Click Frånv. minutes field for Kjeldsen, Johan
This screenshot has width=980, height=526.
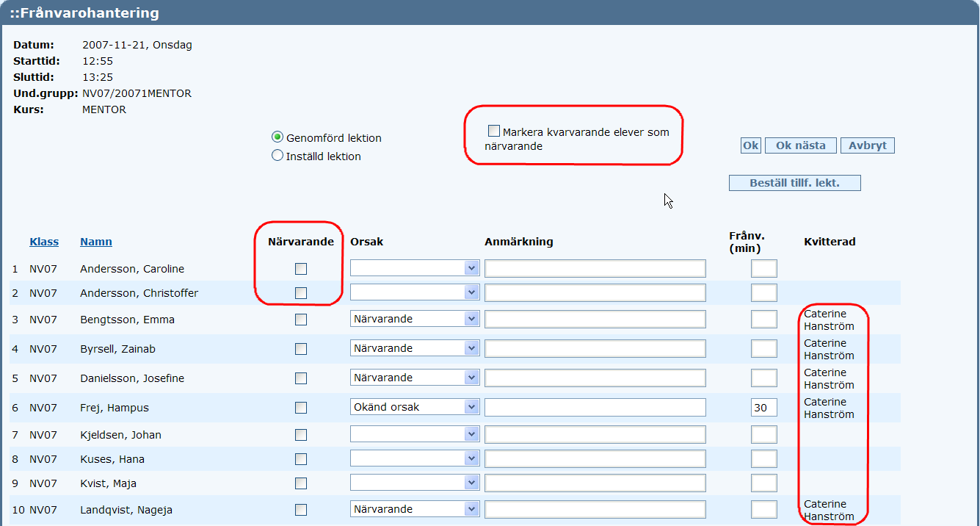coord(764,434)
